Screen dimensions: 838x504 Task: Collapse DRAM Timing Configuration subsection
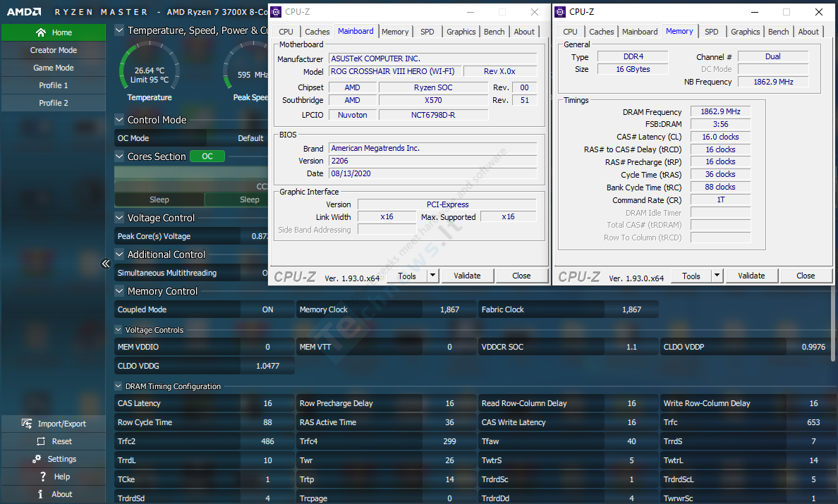pos(118,386)
